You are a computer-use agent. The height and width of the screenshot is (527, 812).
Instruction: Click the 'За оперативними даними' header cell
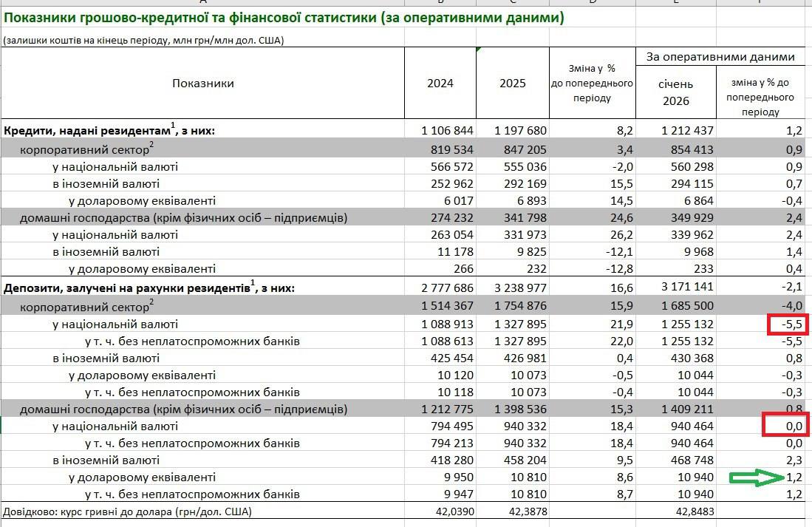720,57
